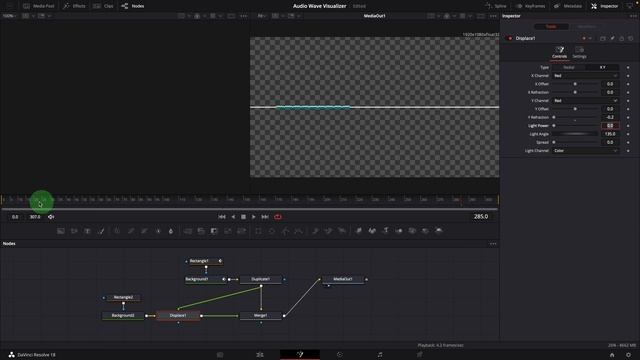Play the composition forward
The width and height of the screenshot is (640, 360).
pos(253,217)
